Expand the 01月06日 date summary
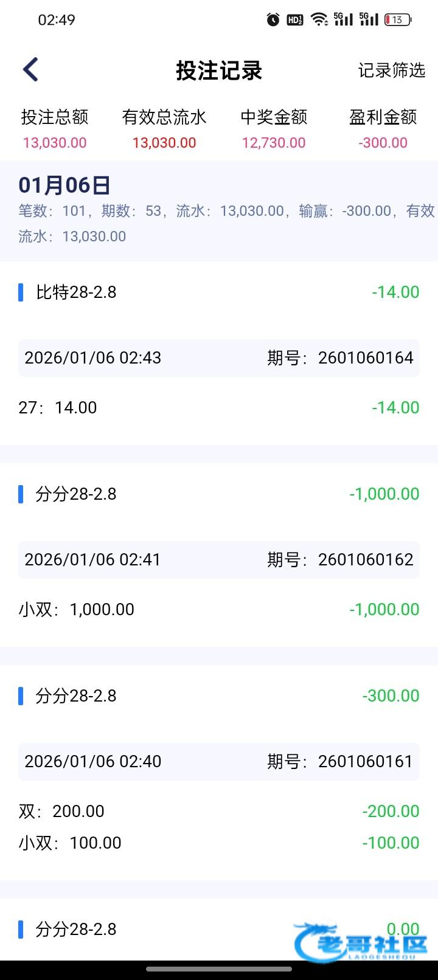Image resolution: width=438 pixels, height=980 pixels. tap(64, 185)
